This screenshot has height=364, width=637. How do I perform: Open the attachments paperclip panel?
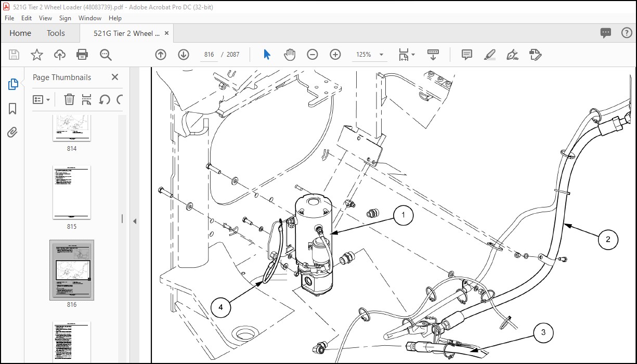click(x=13, y=133)
